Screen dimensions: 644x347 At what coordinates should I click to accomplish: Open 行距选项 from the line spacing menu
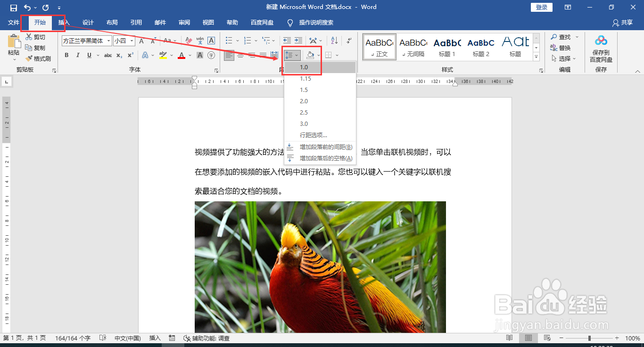coord(314,135)
